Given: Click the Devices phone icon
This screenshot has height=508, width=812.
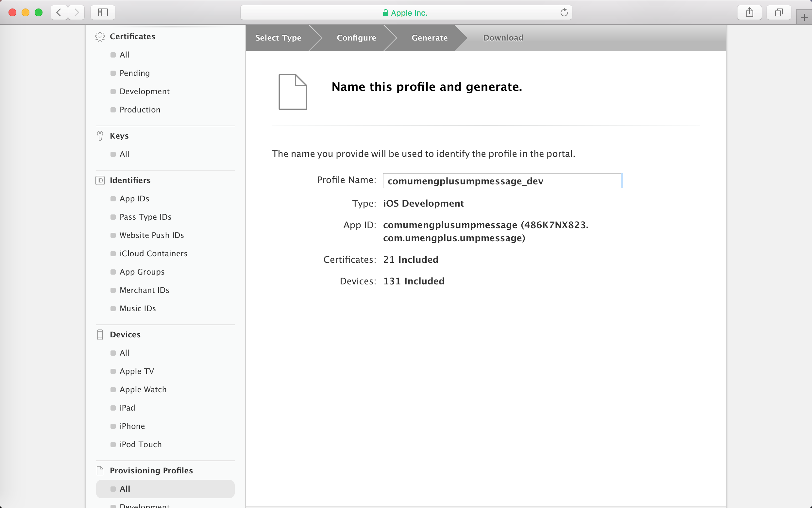Looking at the screenshot, I should [x=100, y=335].
